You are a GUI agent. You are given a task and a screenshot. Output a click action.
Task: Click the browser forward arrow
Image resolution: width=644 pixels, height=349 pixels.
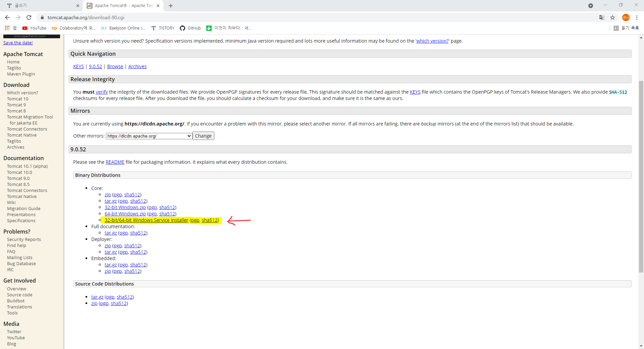18,17
